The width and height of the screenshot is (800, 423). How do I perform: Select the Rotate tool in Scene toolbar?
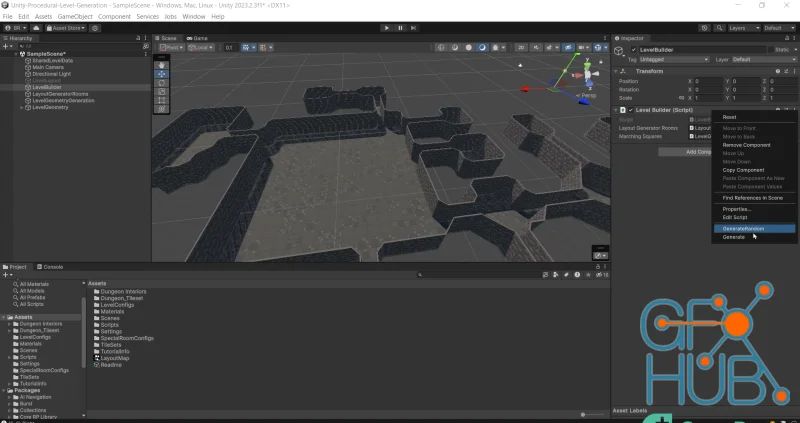[162, 83]
